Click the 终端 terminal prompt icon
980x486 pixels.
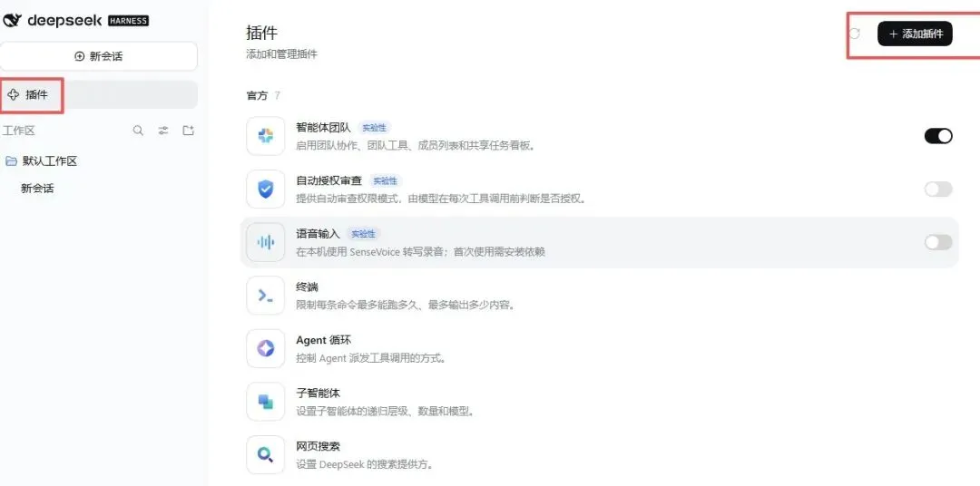pos(266,296)
